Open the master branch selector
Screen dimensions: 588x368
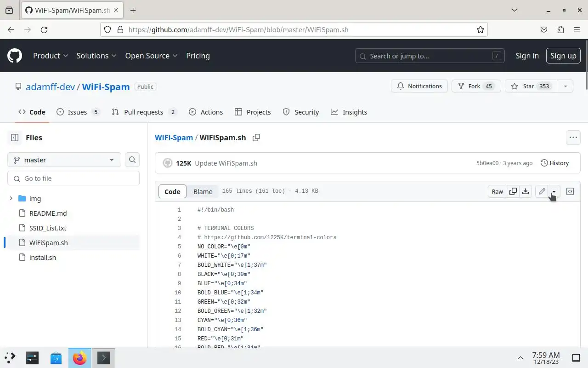tap(64, 160)
